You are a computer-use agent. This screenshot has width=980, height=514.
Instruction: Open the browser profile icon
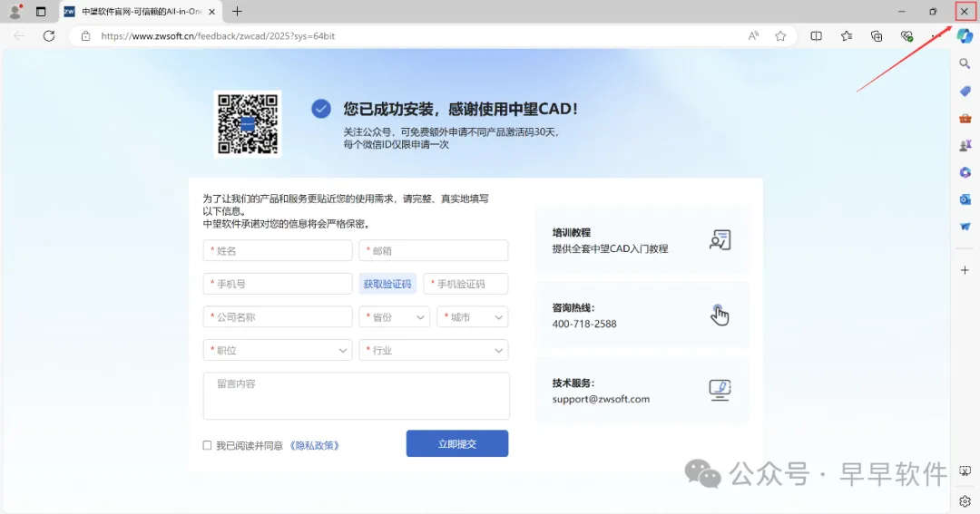[15, 11]
